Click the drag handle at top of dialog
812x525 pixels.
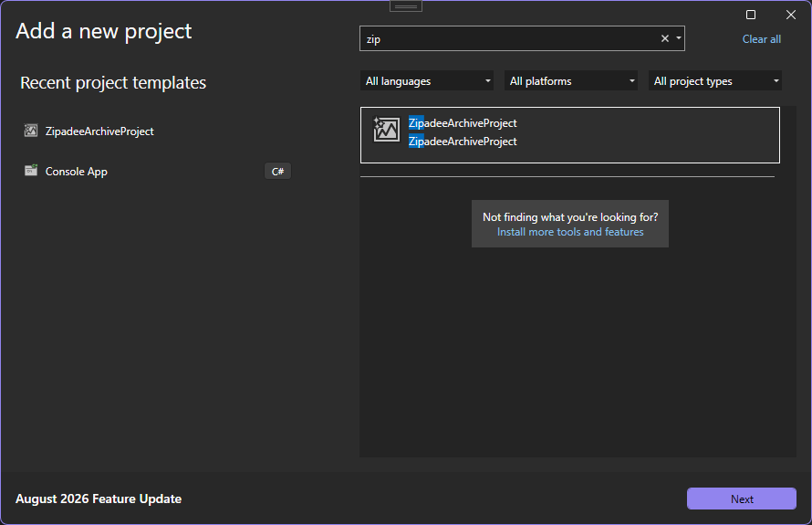406,6
